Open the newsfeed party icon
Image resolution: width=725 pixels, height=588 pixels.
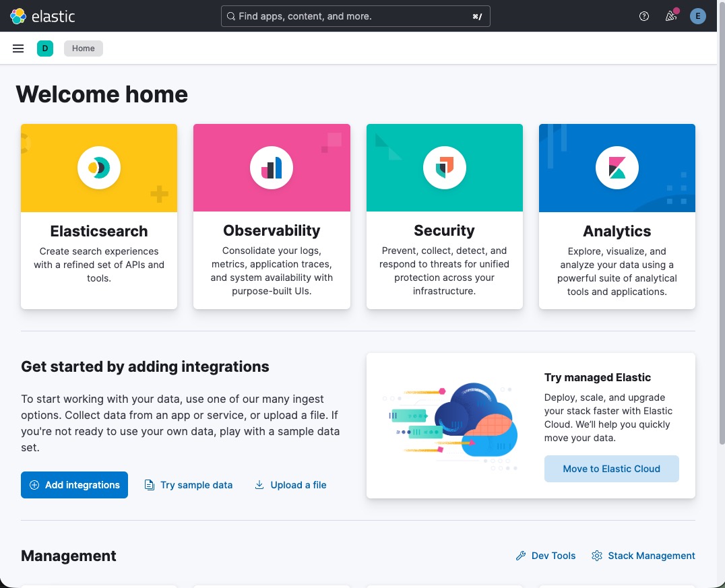pyautogui.click(x=671, y=16)
